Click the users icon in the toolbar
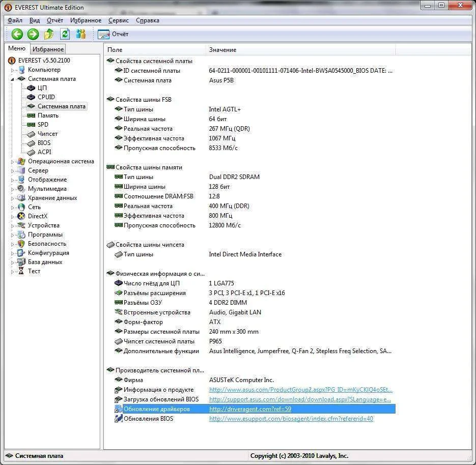 (81, 34)
